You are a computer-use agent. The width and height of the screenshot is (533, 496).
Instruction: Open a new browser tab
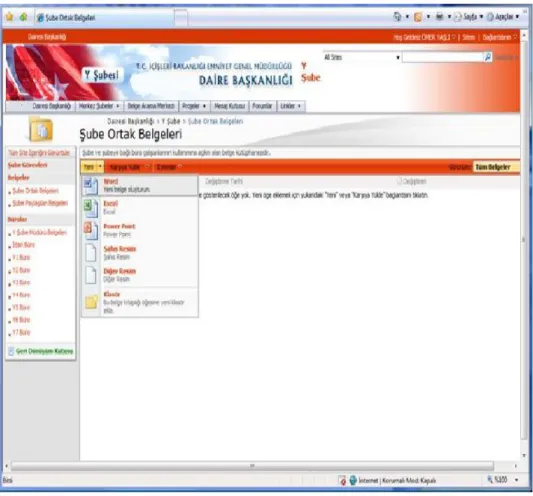(181, 18)
